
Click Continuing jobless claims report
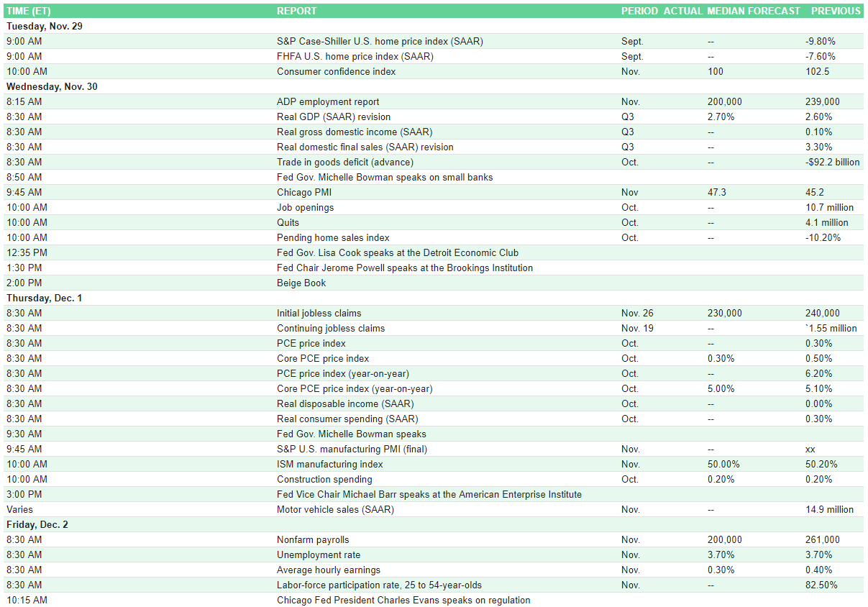pyautogui.click(x=331, y=328)
